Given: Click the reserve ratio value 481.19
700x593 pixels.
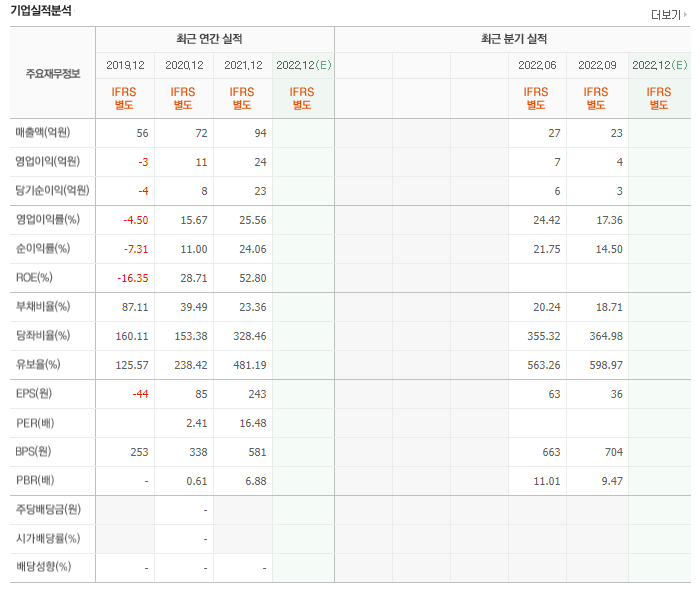Looking at the screenshot, I should click(x=250, y=365).
